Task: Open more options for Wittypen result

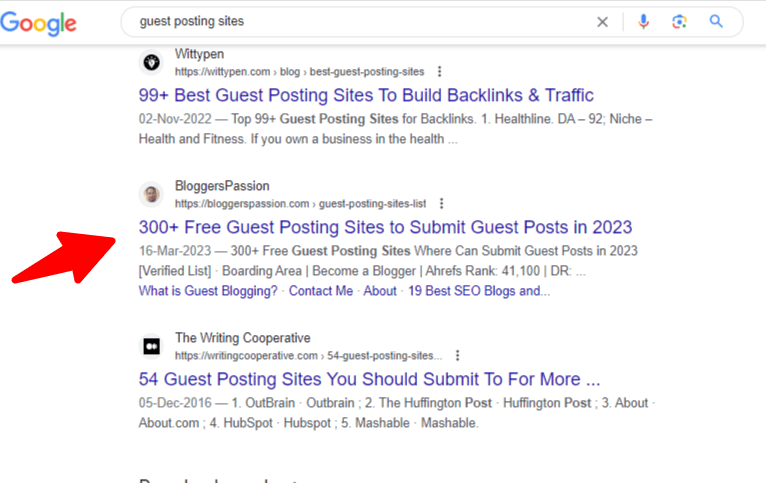Action: [440, 72]
